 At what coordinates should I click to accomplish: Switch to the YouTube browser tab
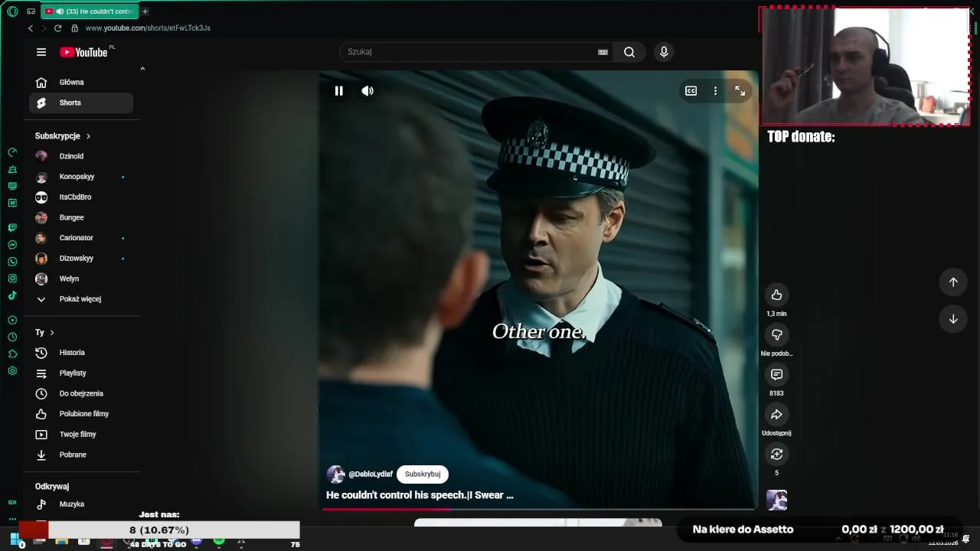[x=90, y=11]
